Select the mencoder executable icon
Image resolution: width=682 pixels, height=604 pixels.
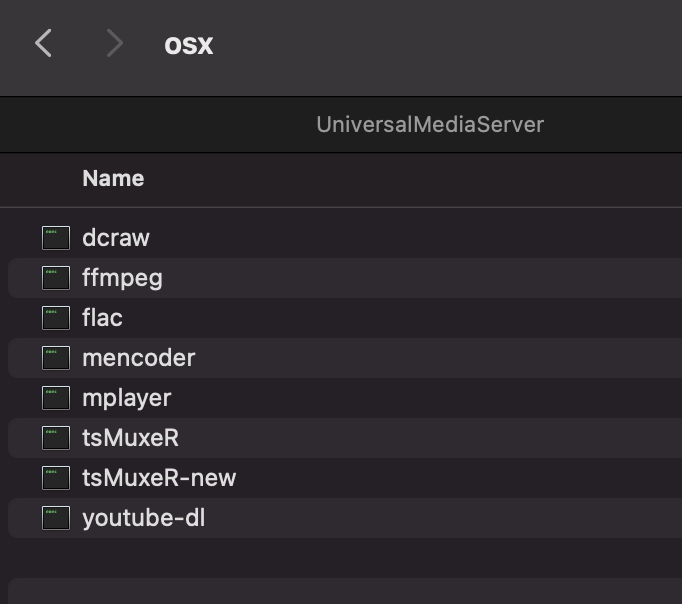tap(56, 358)
